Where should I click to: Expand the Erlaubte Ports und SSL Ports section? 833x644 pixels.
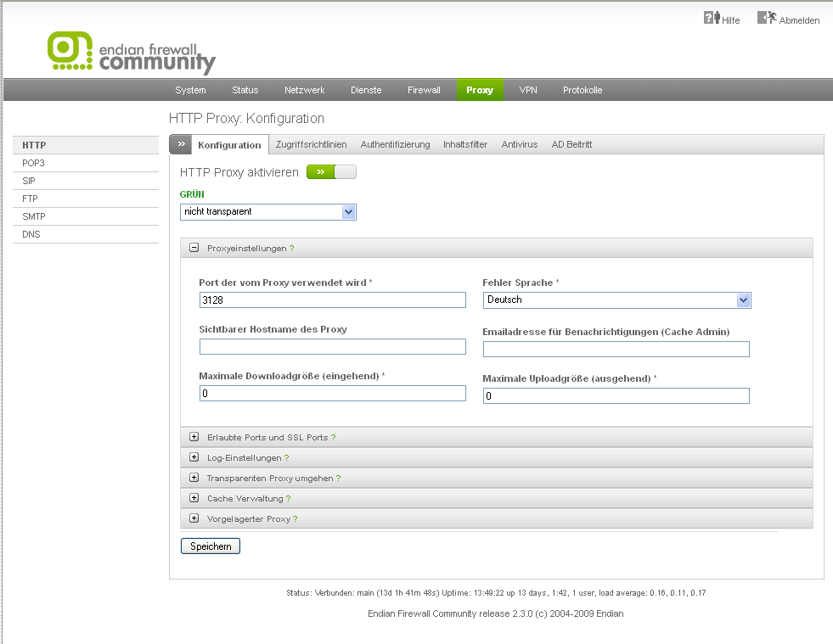[x=194, y=438]
